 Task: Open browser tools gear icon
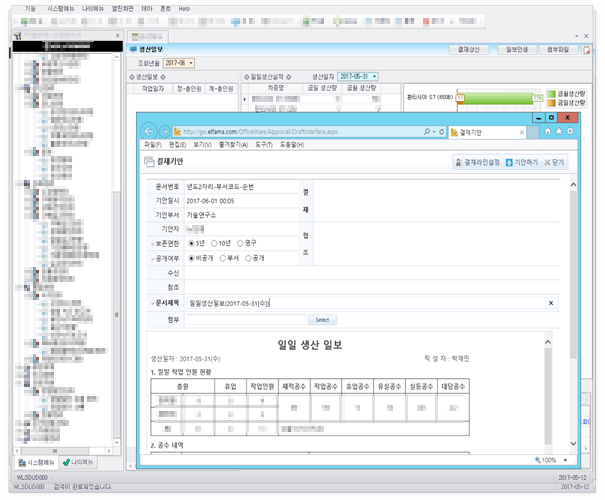point(570,132)
